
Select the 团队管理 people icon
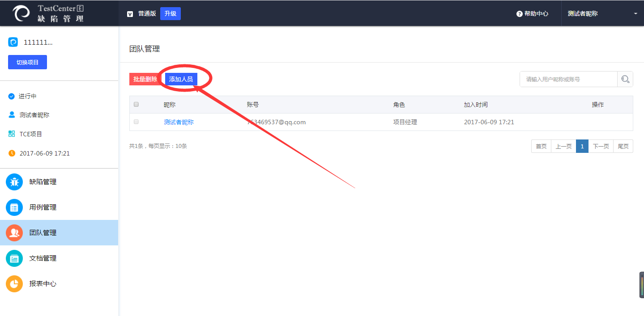14,233
